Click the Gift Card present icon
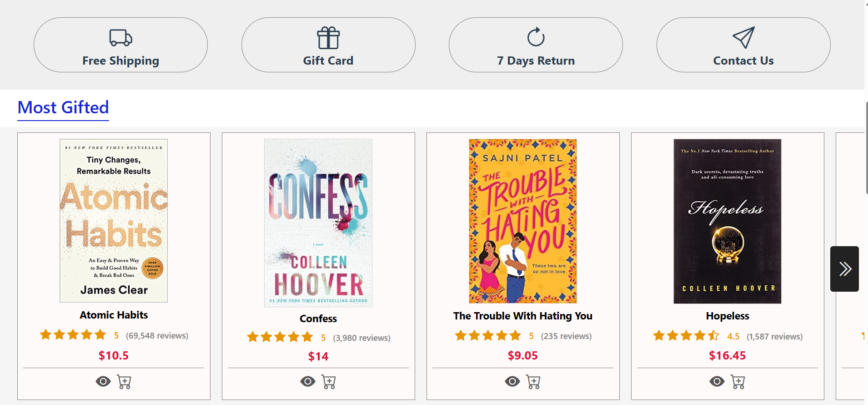The height and width of the screenshot is (405, 868). point(328,38)
